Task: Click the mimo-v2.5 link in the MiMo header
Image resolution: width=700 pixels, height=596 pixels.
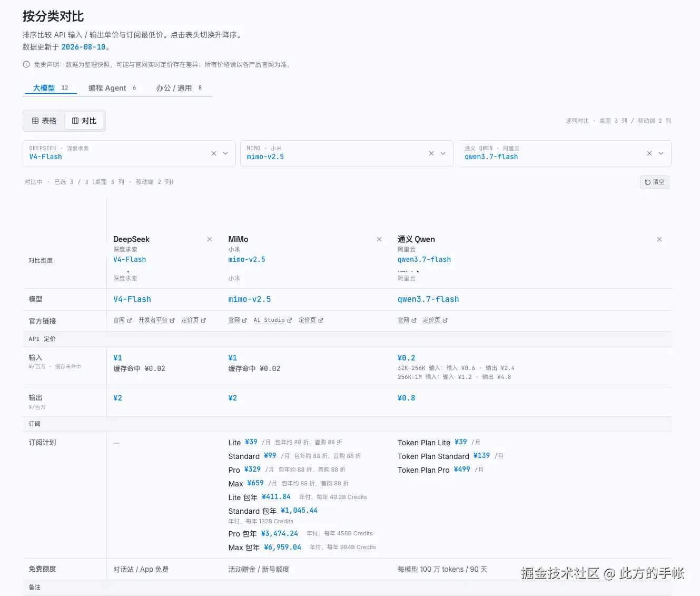Action: [x=247, y=259]
